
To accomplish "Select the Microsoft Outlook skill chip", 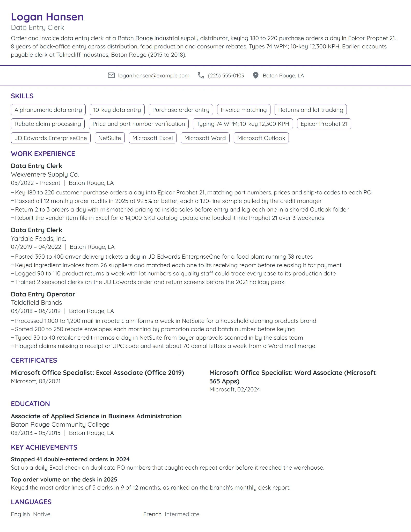I will tap(261, 138).
